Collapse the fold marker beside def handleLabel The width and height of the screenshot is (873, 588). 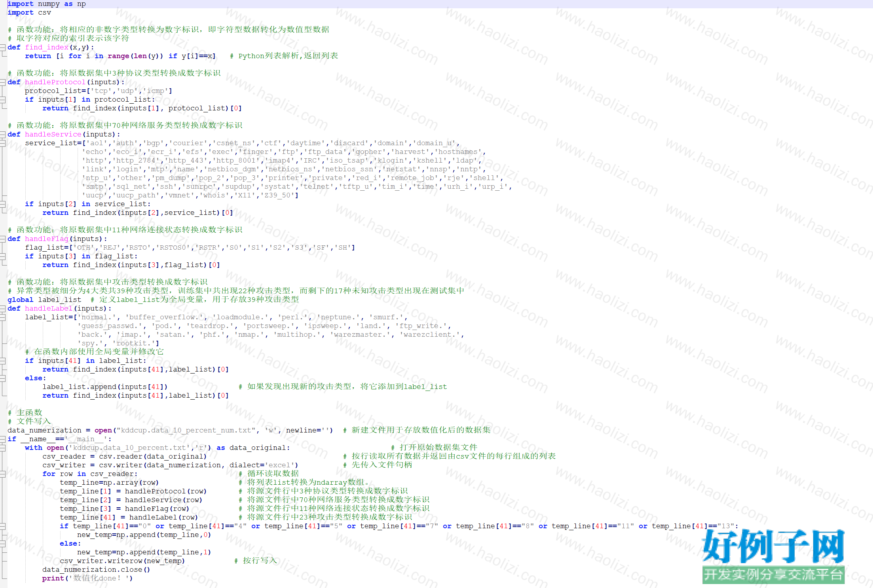click(3, 309)
